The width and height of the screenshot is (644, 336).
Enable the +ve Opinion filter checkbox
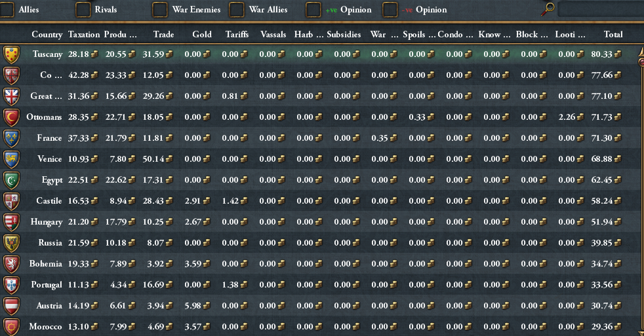[313, 10]
